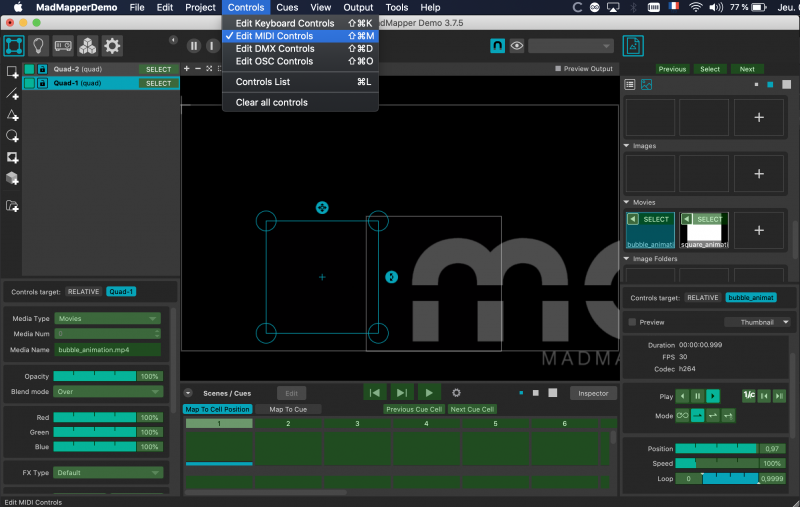Click the import surface folder icon
The image size is (800, 507).
click(x=12, y=206)
